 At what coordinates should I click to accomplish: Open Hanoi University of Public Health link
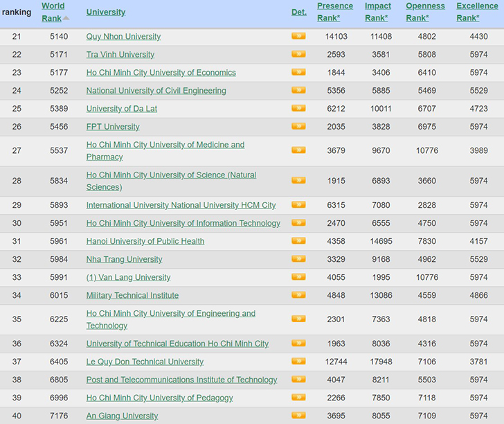pos(145,241)
